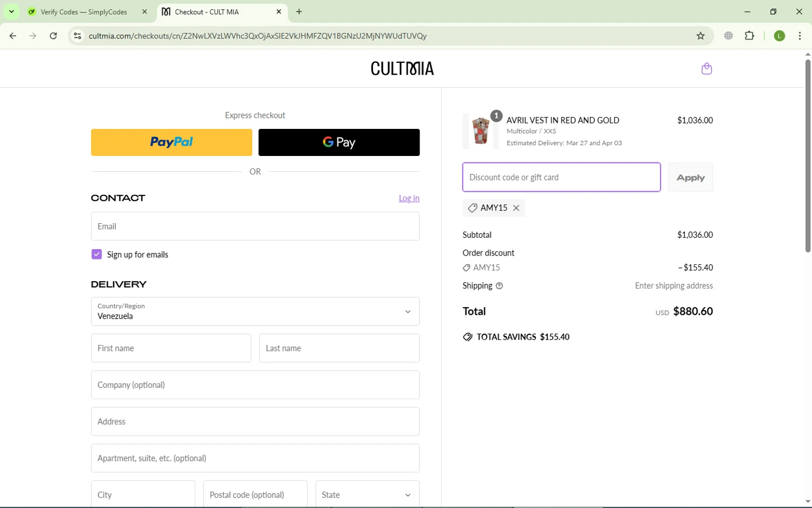
Task: Click the browser forward arrow
Action: point(33,36)
